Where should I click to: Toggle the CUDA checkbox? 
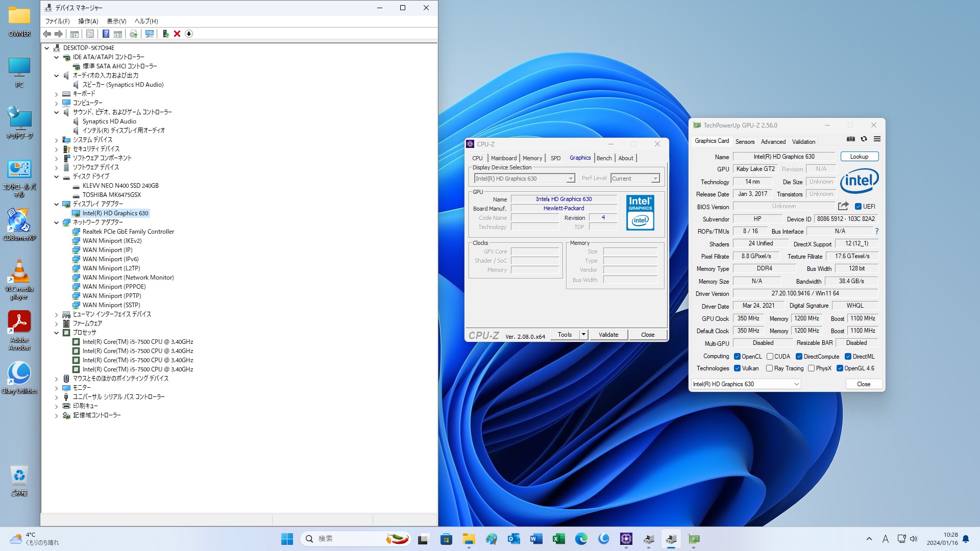coord(770,357)
